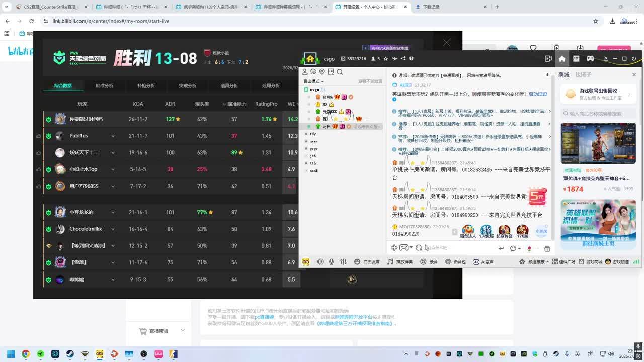Toggle the microphone icon in the YY bar
The image size is (644, 362).
click(332, 262)
